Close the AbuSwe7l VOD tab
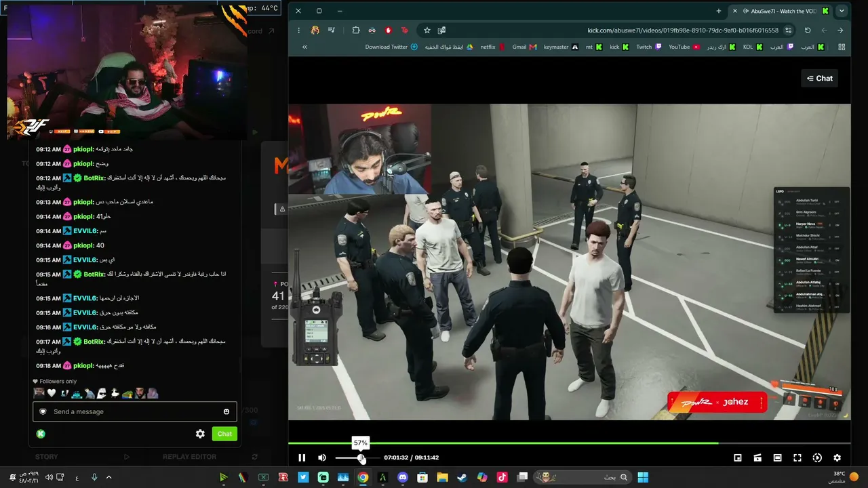The image size is (868, 488). 734,11
